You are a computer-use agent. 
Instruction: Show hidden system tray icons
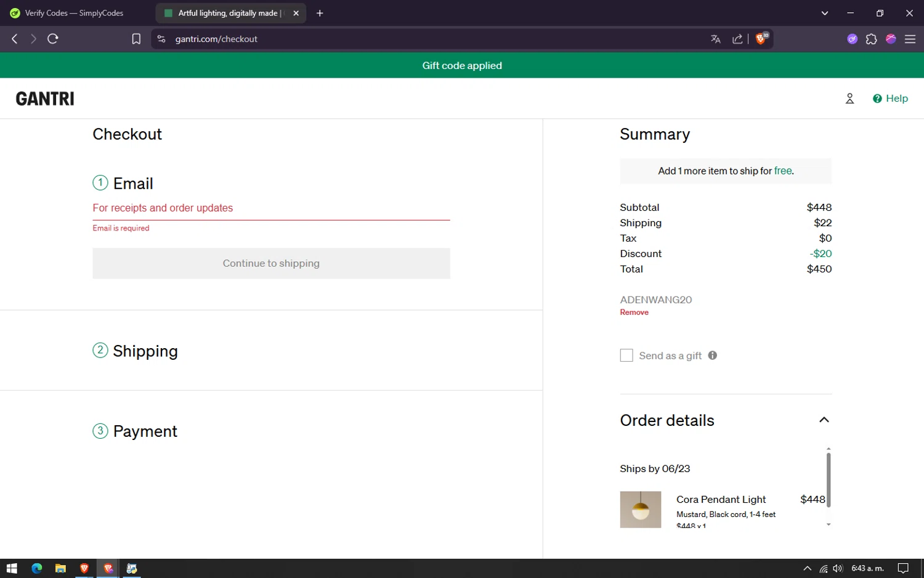point(807,568)
